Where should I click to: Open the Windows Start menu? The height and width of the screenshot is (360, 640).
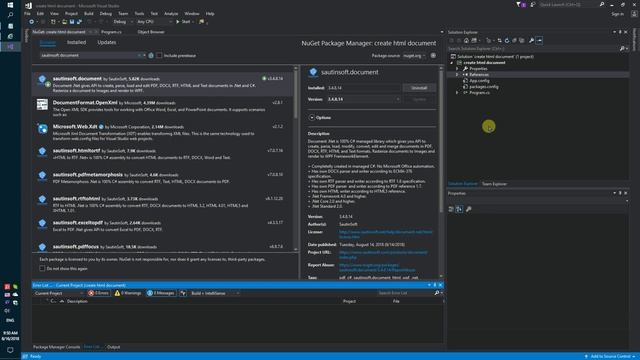click(10, 5)
